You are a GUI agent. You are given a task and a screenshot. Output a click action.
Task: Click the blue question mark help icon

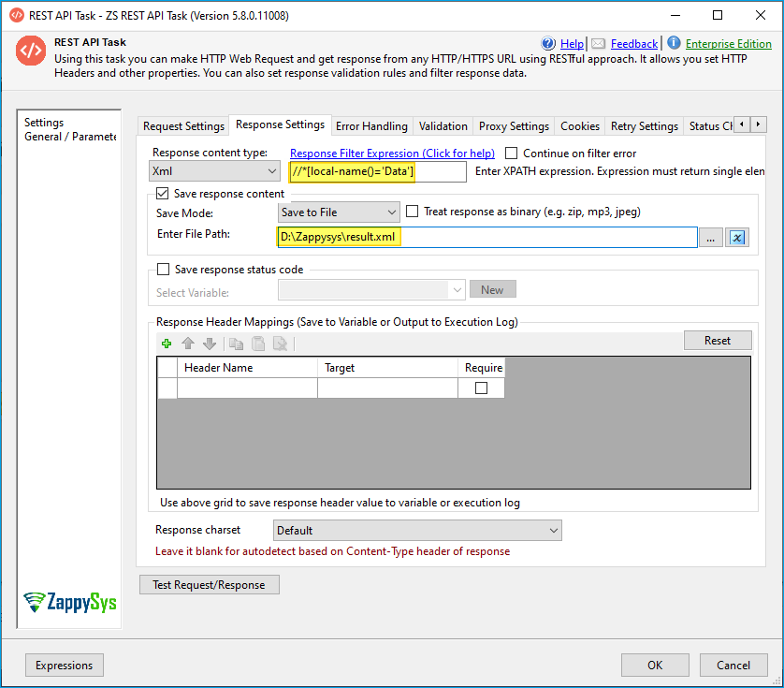pyautogui.click(x=549, y=43)
